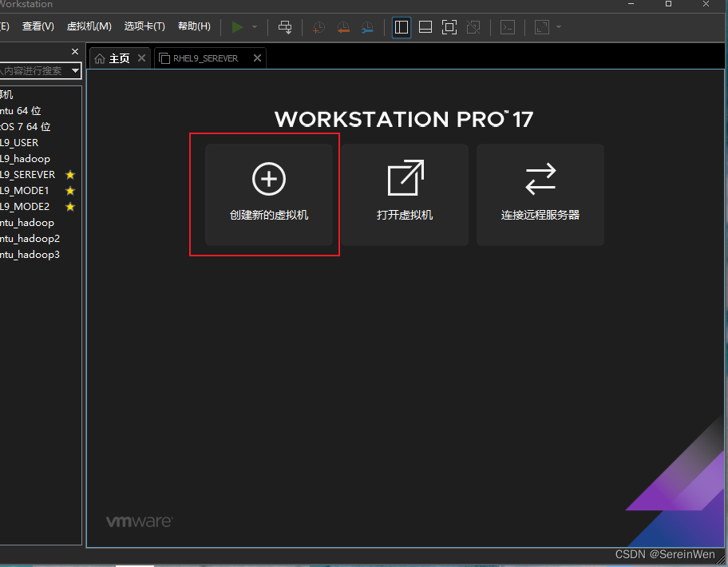Select the L9_MODE2 virtual machine
This screenshot has height=567, width=728.
coord(25,207)
